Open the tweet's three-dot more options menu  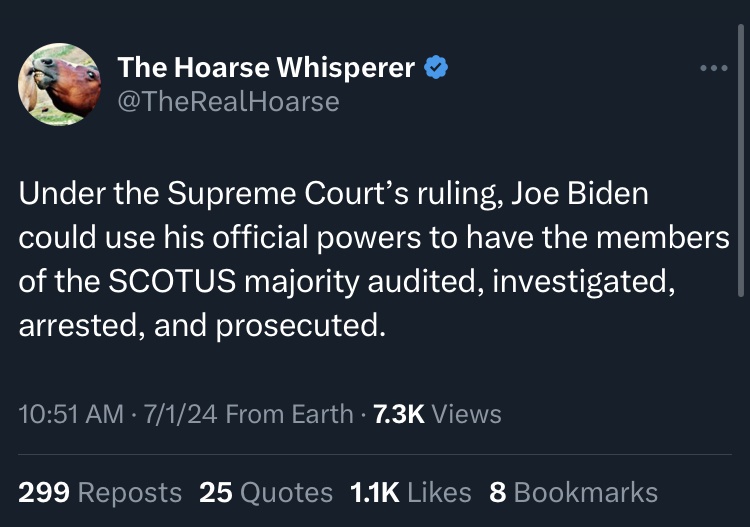[713, 69]
